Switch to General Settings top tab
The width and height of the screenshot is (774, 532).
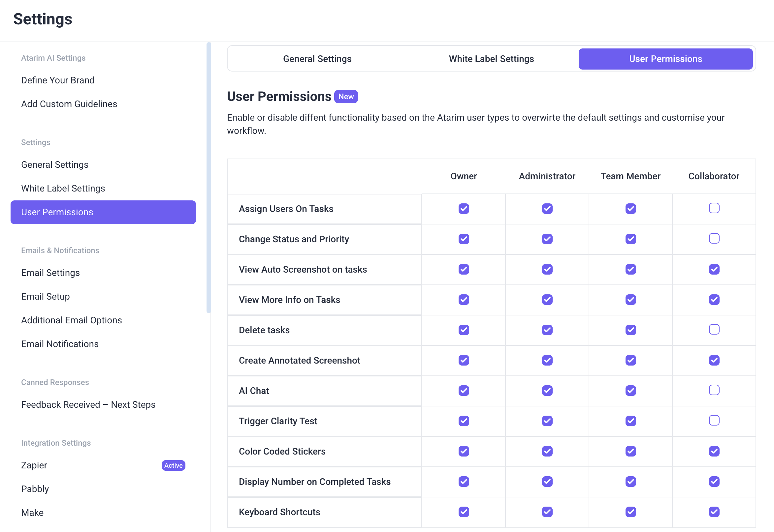317,59
